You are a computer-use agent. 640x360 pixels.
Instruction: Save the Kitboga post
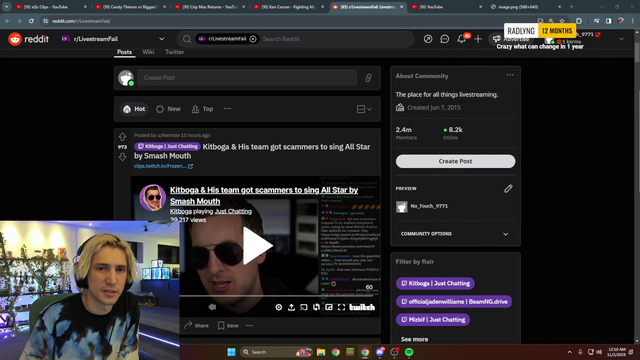coord(228,325)
